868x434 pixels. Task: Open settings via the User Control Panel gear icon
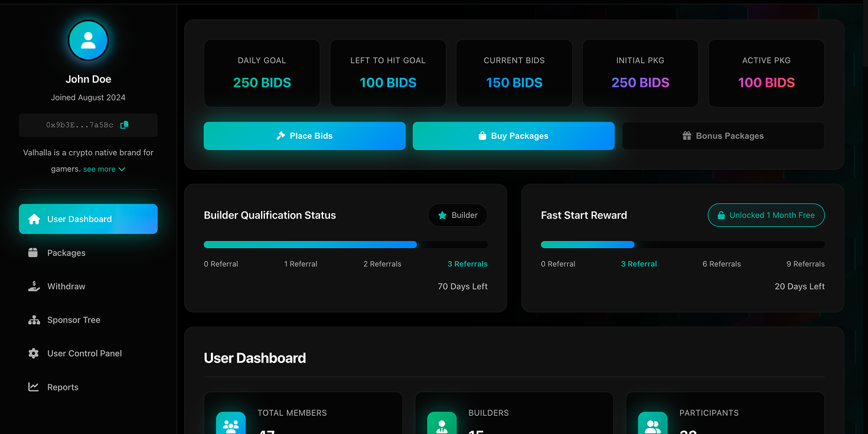coord(34,353)
